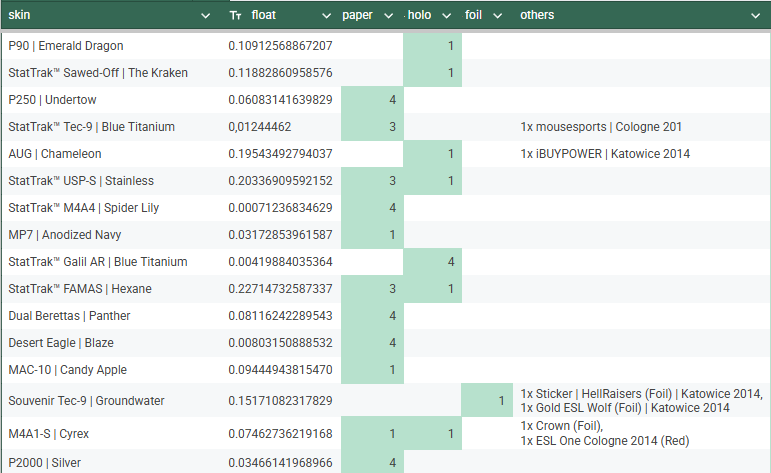Click float value 0.00071236834629

[280, 208]
